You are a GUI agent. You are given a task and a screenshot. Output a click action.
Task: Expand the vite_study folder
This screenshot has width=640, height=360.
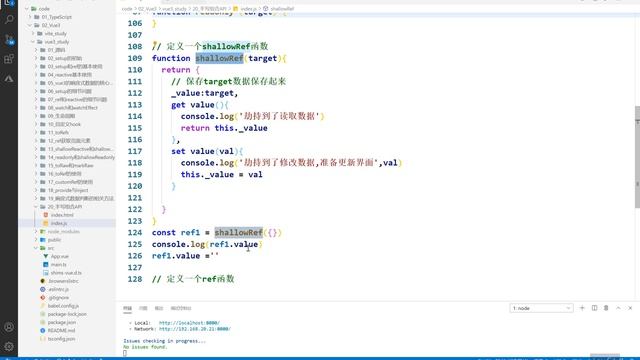click(33, 33)
